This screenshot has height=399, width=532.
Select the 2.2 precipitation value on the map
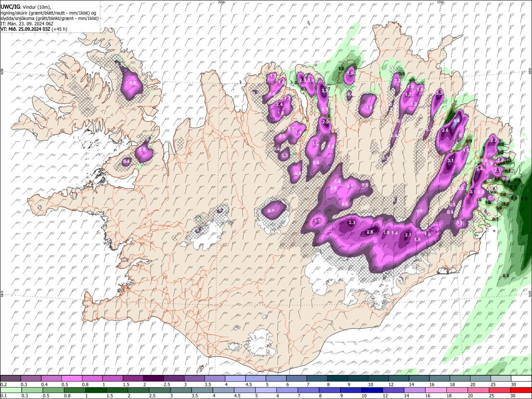(x=494, y=141)
